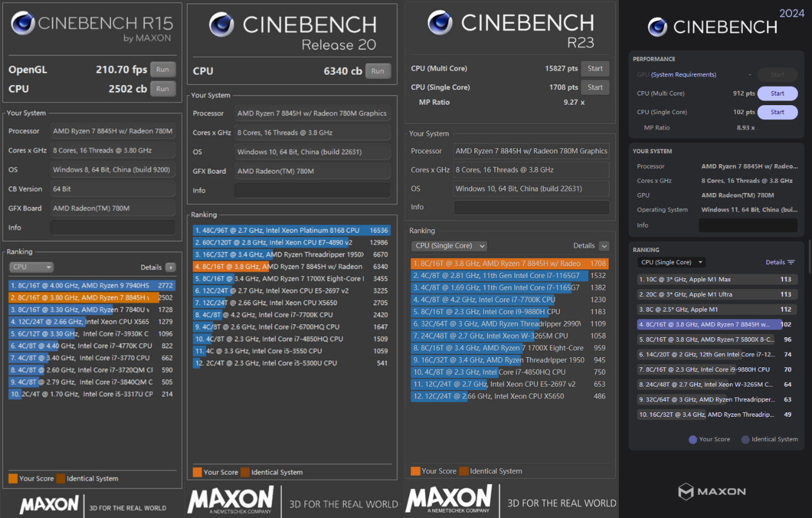Open CPU (Single Core) dropdown in R23 ranking

pos(449,246)
